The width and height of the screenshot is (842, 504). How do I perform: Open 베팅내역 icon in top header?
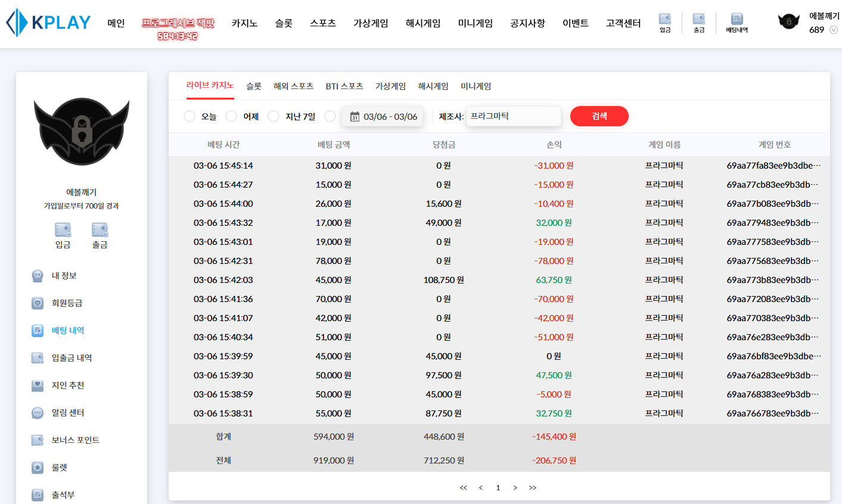point(737,23)
